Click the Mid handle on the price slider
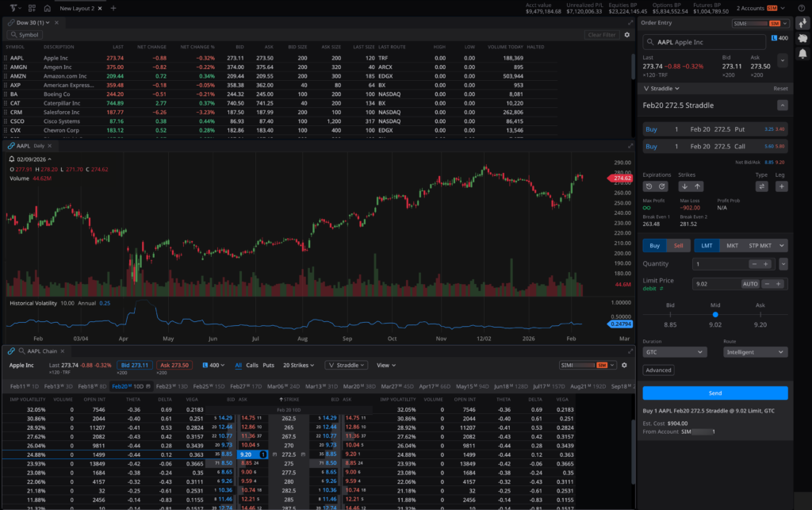 tap(717, 315)
